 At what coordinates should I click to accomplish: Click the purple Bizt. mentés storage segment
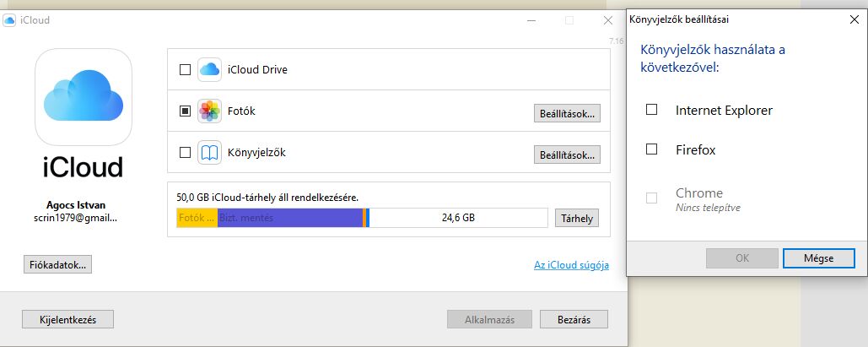coord(290,218)
